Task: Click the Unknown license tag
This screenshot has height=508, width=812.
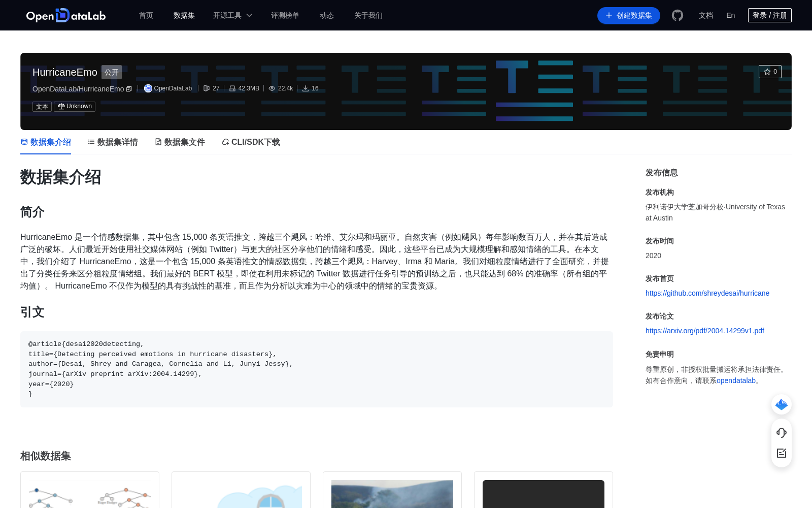Action: (x=75, y=107)
